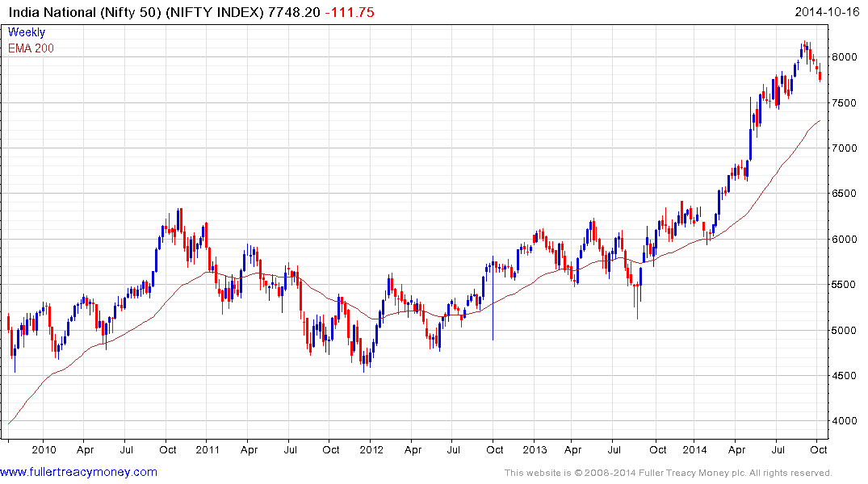Click the 6000 price axis label
The image size is (868, 484).
(x=844, y=240)
